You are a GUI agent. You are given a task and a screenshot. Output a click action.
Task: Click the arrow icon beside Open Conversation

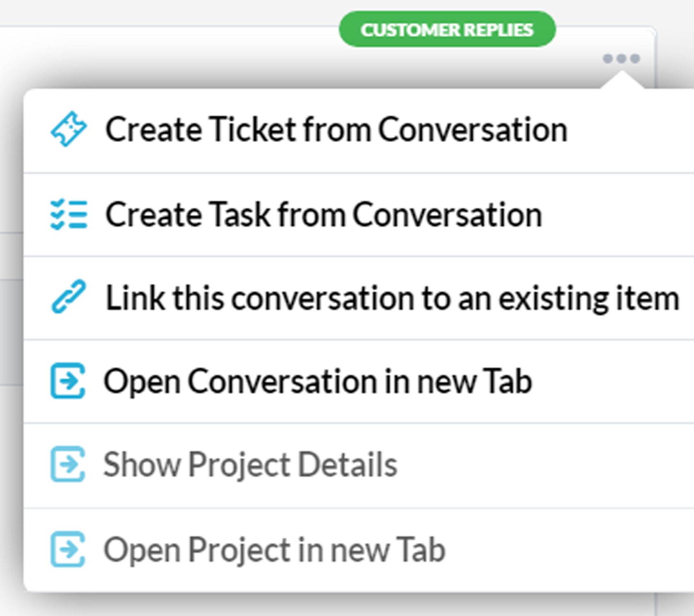coord(68,381)
